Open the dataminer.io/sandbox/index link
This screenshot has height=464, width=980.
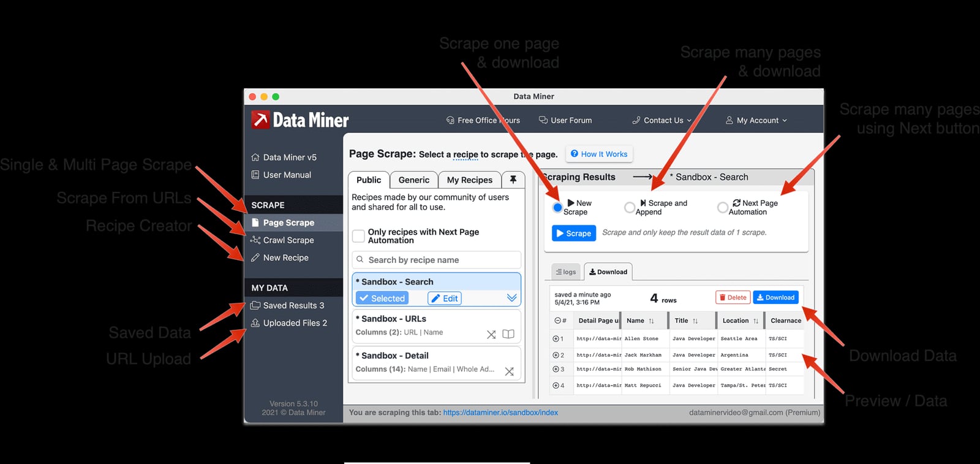500,413
